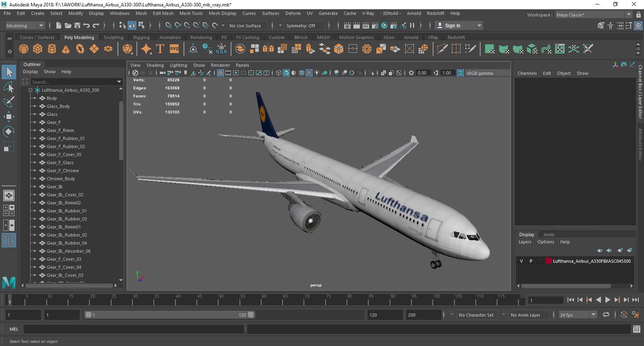Switch to the Anim tab in layer editor

(549, 235)
